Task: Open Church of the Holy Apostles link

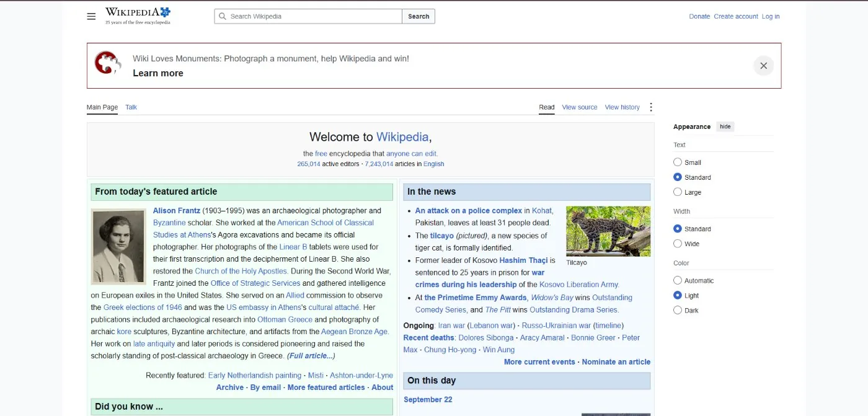Action: tap(241, 272)
